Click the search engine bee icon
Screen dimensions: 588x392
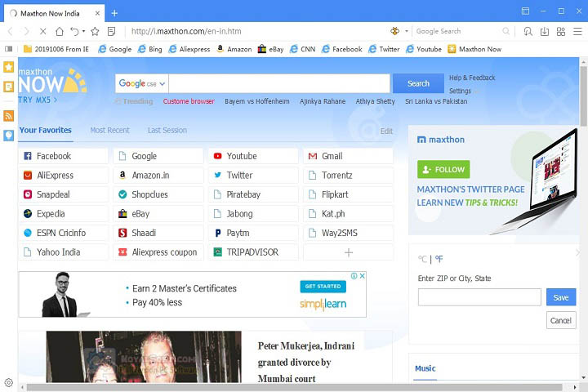pyautogui.click(x=395, y=31)
